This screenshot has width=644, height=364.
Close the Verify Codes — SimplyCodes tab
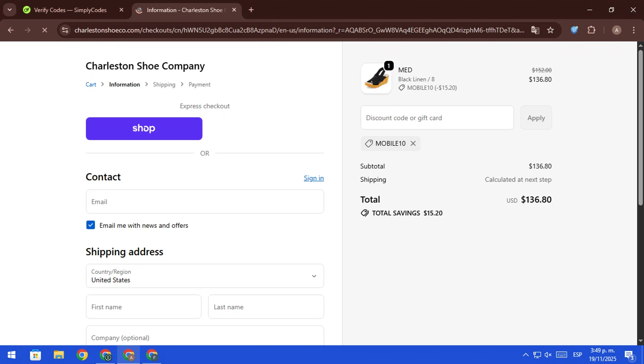pos(122,10)
